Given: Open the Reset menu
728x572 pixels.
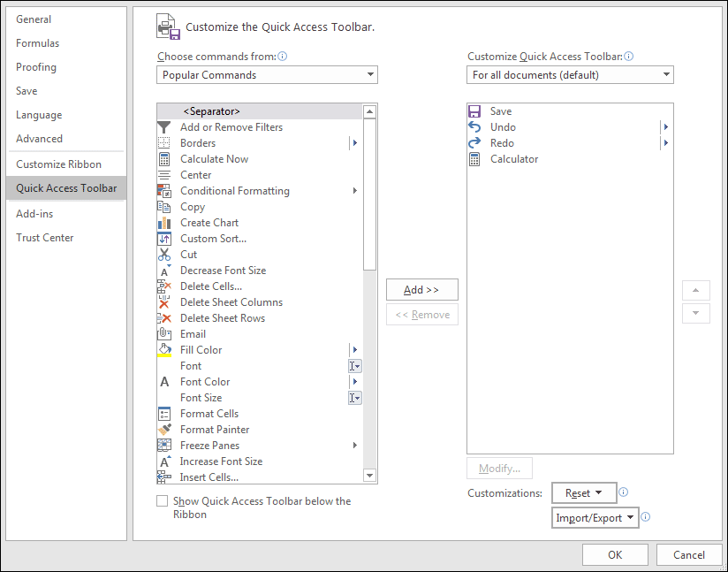Looking at the screenshot, I should click(x=584, y=492).
